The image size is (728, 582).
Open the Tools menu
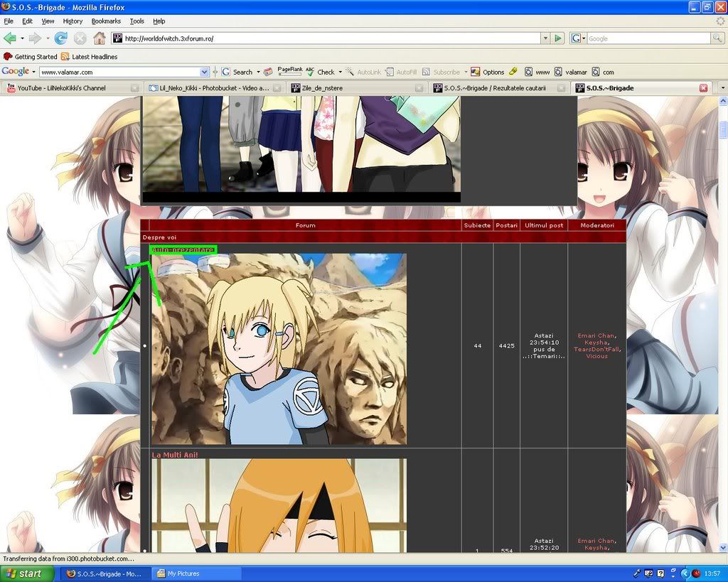point(137,21)
